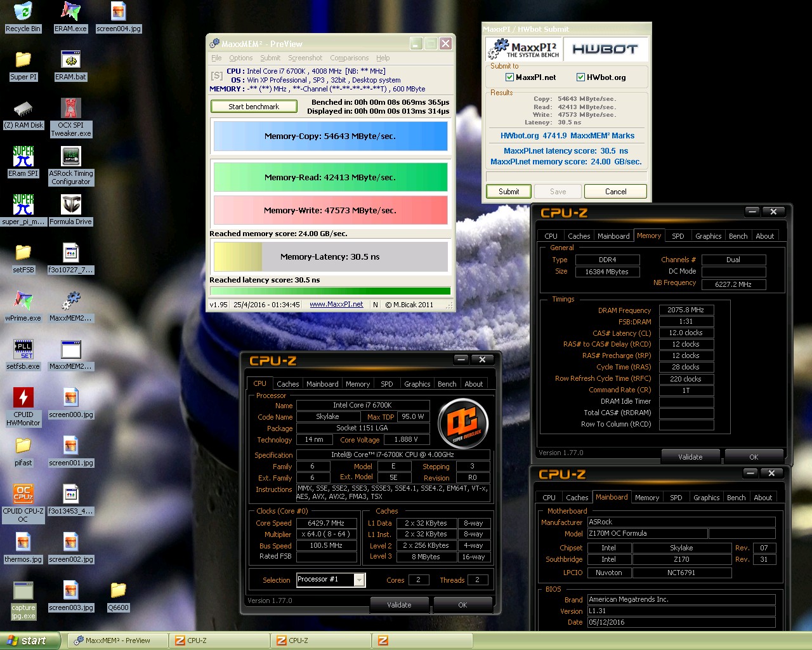
Task: Open ERam SPI desktop icon
Action: pyautogui.click(x=23, y=162)
